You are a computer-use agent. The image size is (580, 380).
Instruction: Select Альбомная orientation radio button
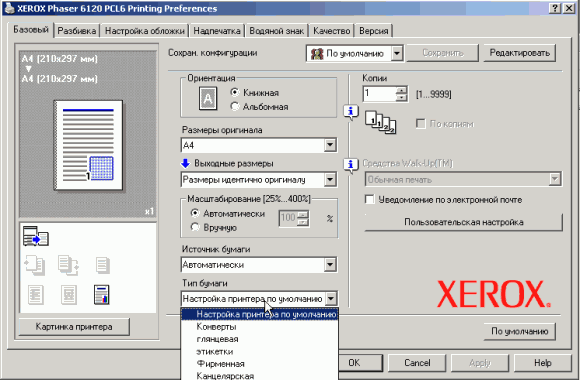click(x=235, y=106)
